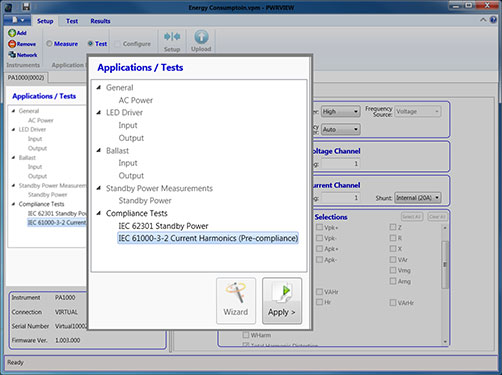Collapse the ribbon with the caret icon
The image size is (502, 375).
(483, 20)
